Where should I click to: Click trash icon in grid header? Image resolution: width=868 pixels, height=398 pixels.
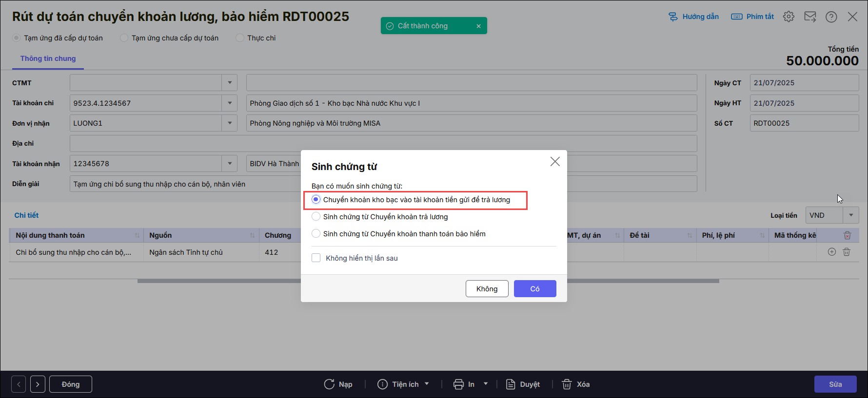[x=848, y=235]
